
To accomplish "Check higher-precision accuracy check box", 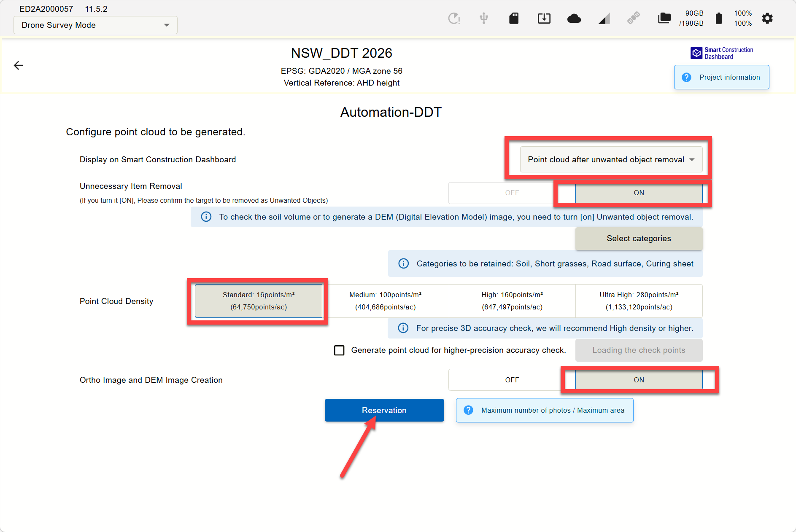I will point(339,350).
